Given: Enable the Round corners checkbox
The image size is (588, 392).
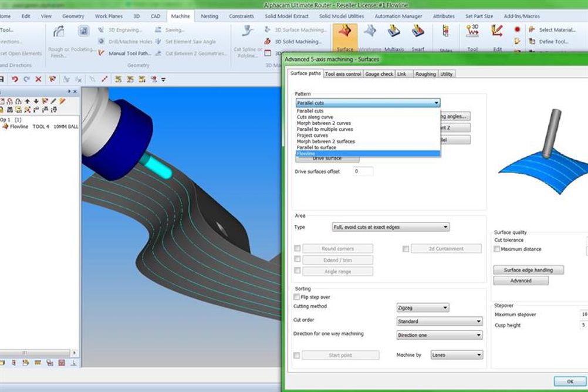Looking at the screenshot, I should click(298, 248).
